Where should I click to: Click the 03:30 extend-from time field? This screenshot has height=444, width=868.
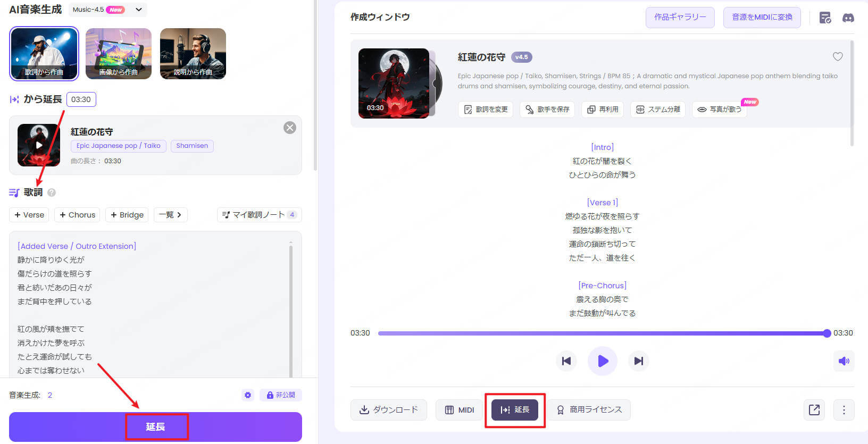click(81, 99)
